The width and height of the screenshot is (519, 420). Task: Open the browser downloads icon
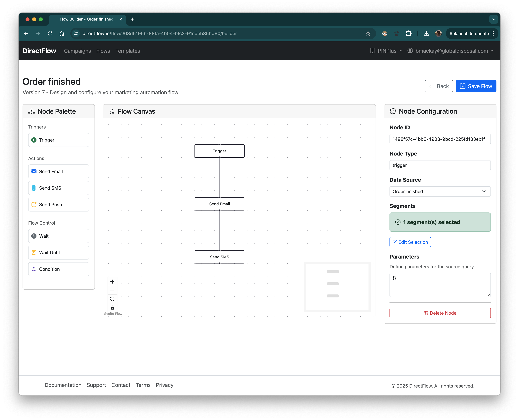pyautogui.click(x=426, y=33)
